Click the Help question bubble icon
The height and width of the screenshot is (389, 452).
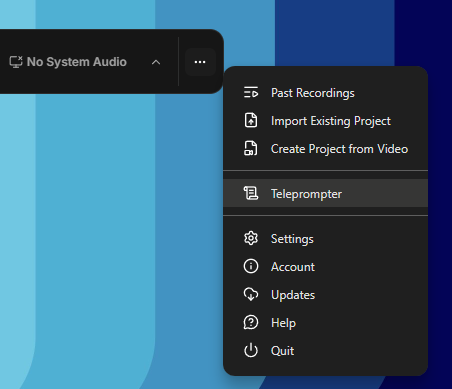[251, 323]
